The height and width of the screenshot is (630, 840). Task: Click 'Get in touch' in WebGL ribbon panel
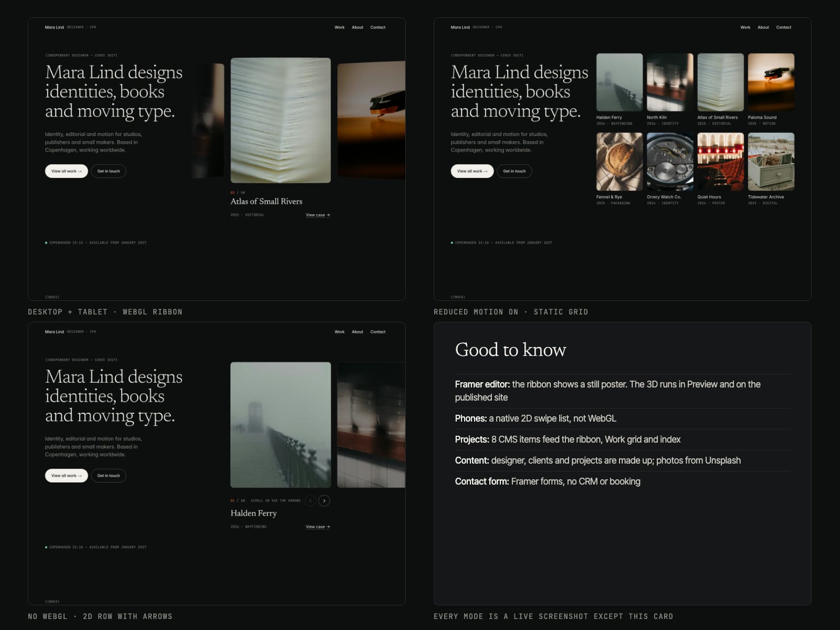point(109,171)
